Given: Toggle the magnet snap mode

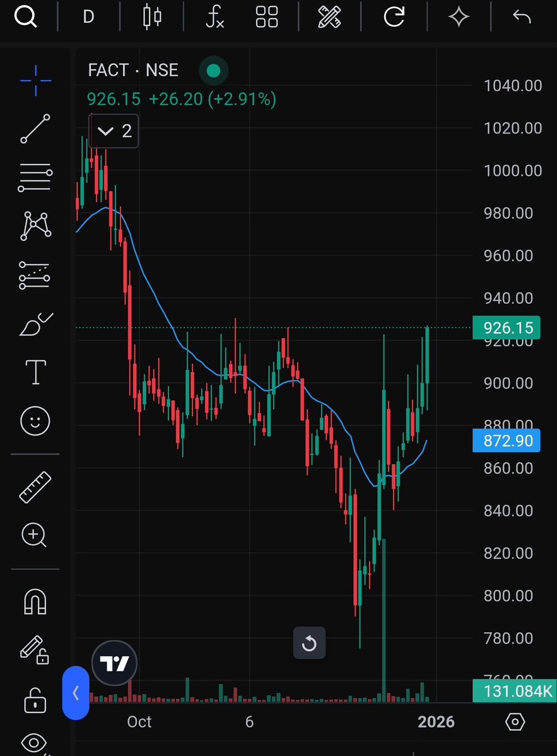Looking at the screenshot, I should 35,602.
